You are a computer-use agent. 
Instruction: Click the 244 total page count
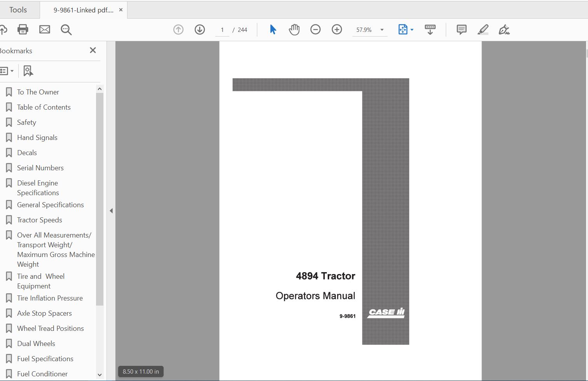pyautogui.click(x=243, y=30)
